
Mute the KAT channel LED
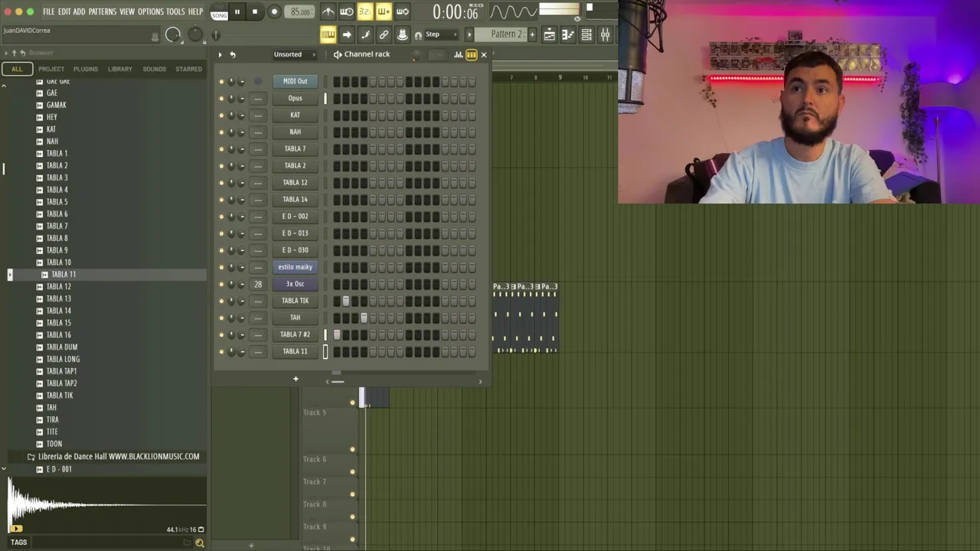(221, 116)
